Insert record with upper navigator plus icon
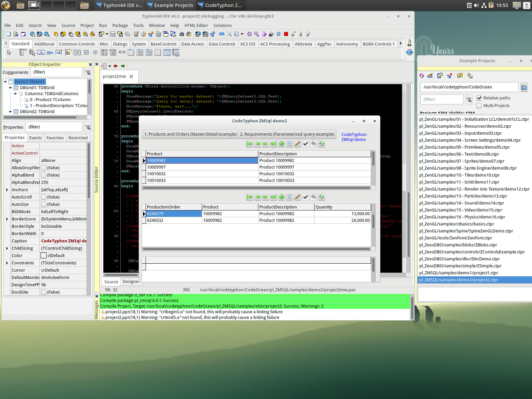 282,144
